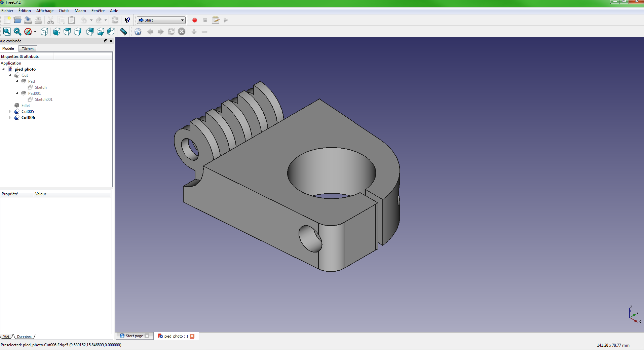Expand the Cut006 tree node
Image resolution: width=644 pixels, height=350 pixels.
[x=10, y=118]
